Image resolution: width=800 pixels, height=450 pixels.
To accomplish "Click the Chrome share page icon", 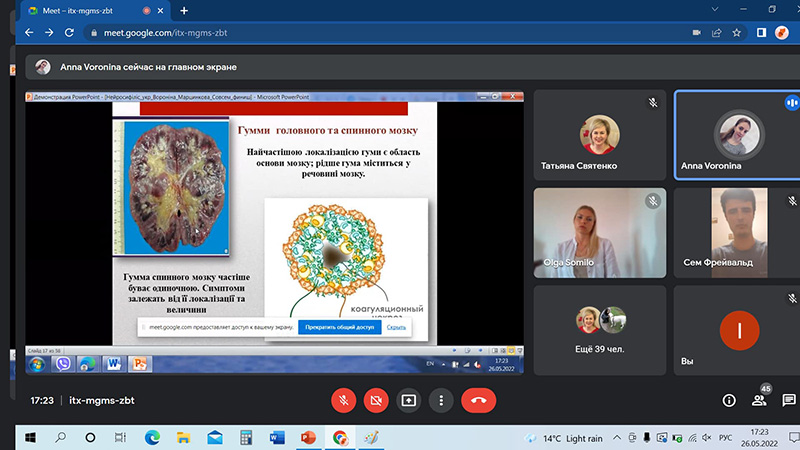I will coord(717,32).
